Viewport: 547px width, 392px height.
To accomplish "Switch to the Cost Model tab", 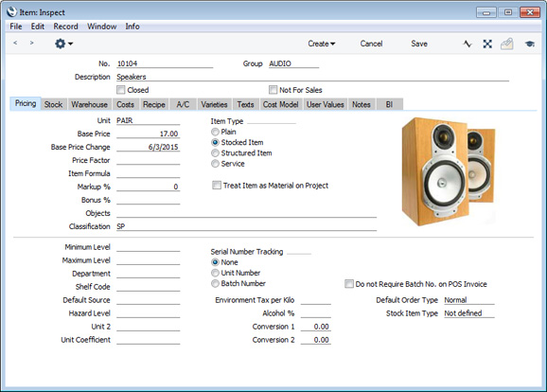I will pos(280,104).
